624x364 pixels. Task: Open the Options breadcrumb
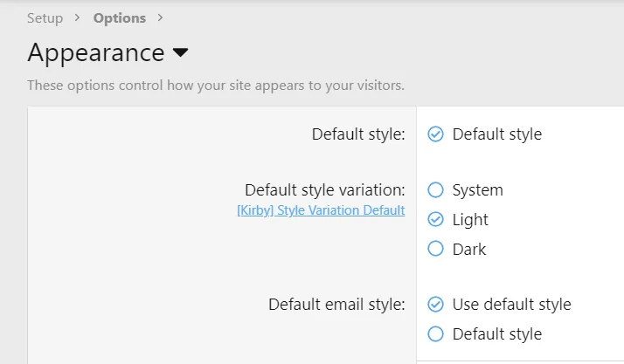tap(119, 18)
